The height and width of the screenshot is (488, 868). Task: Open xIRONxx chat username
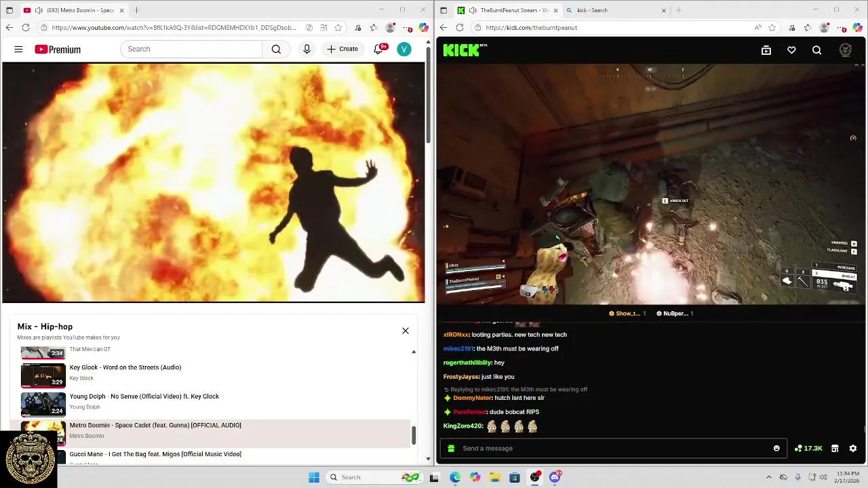pyautogui.click(x=456, y=335)
